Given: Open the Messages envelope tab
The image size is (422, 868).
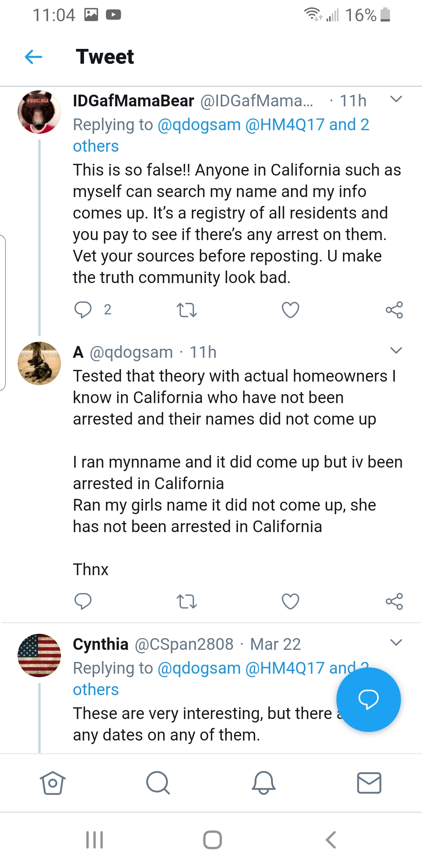Looking at the screenshot, I should [369, 783].
